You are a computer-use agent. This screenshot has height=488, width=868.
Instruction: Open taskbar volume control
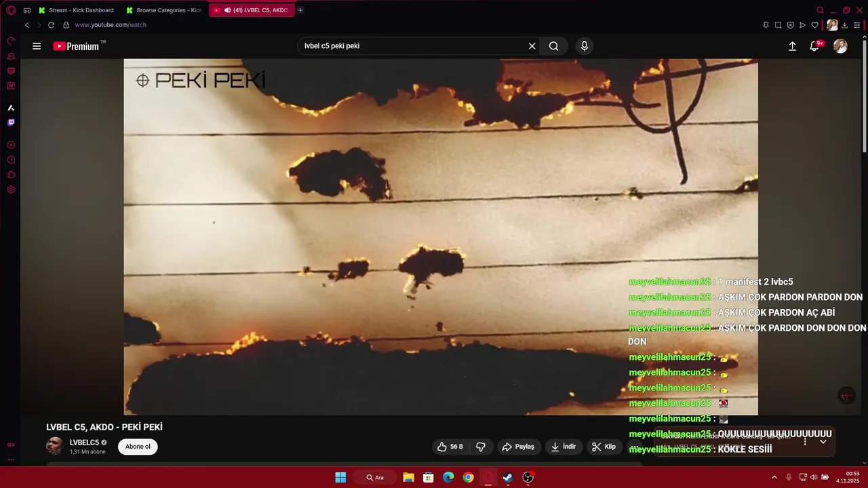click(814, 477)
